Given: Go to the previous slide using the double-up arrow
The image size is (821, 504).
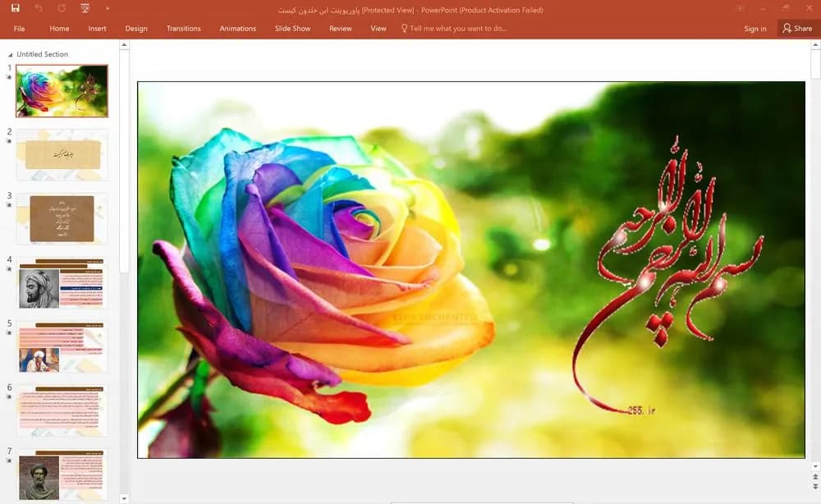Looking at the screenshot, I should tap(814, 477).
